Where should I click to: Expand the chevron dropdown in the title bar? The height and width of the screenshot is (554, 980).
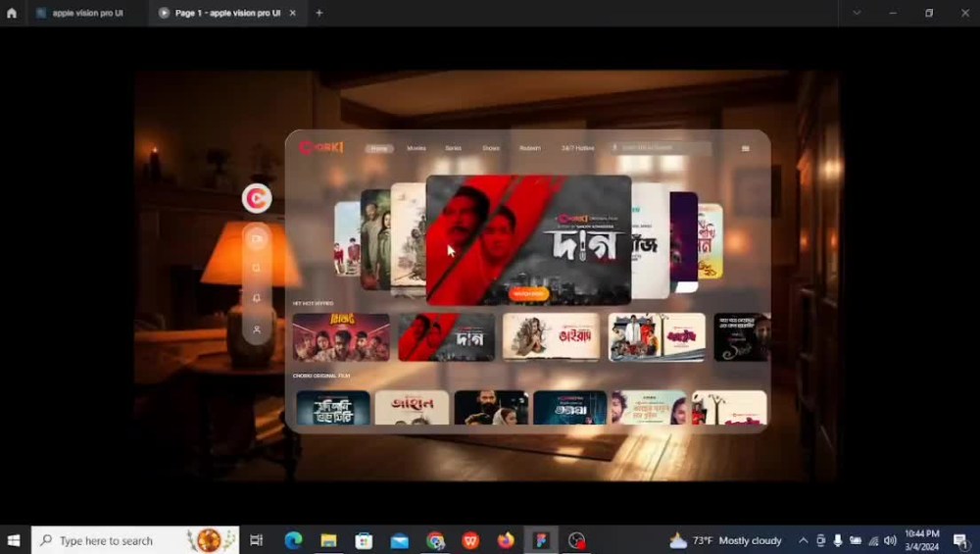[857, 13]
